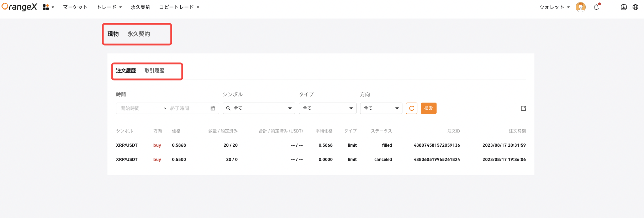Expand the 方向 filter dropdown
Image resolution: width=644 pixels, height=218 pixels.
pyautogui.click(x=381, y=108)
